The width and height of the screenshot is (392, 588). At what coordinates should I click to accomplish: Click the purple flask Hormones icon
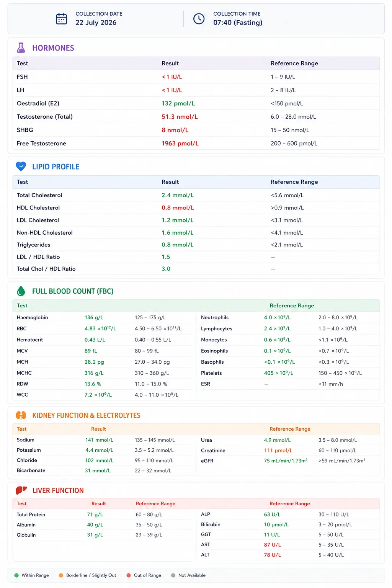click(21, 48)
